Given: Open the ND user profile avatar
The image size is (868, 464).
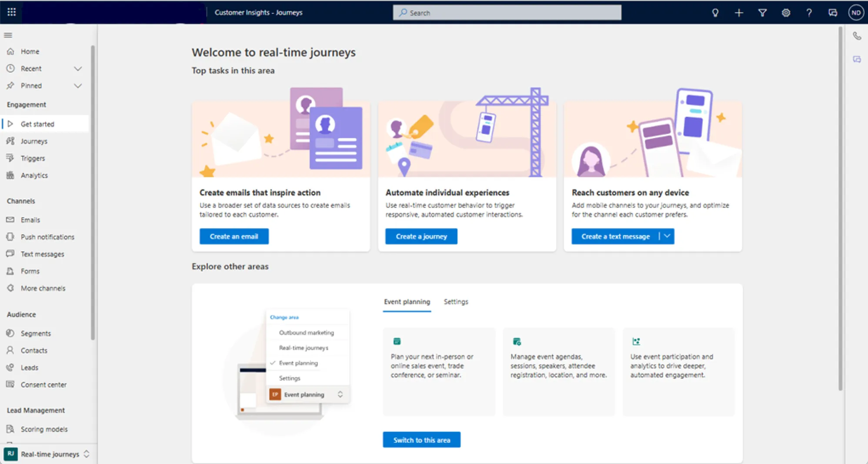Looking at the screenshot, I should click(x=856, y=13).
